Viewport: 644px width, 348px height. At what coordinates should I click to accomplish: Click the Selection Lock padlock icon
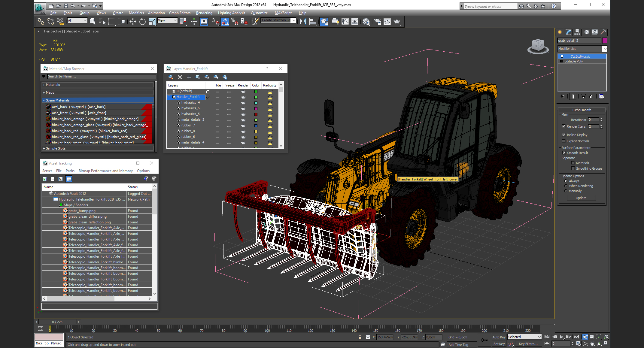click(360, 337)
